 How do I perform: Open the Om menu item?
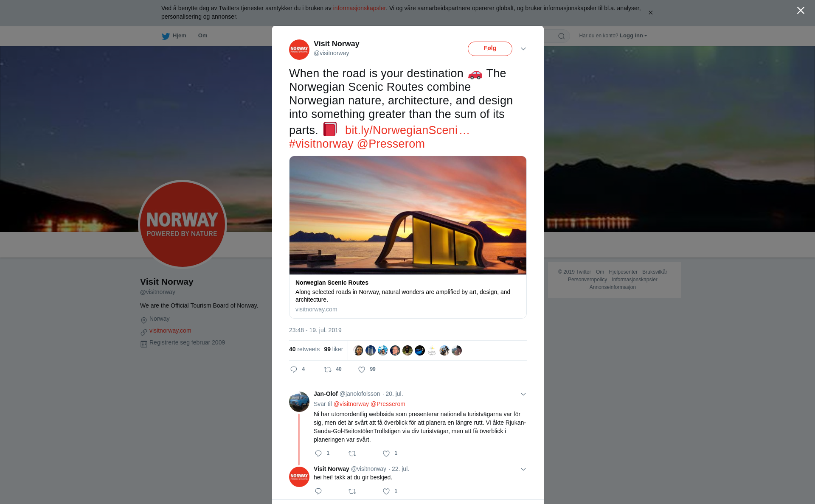(x=202, y=36)
